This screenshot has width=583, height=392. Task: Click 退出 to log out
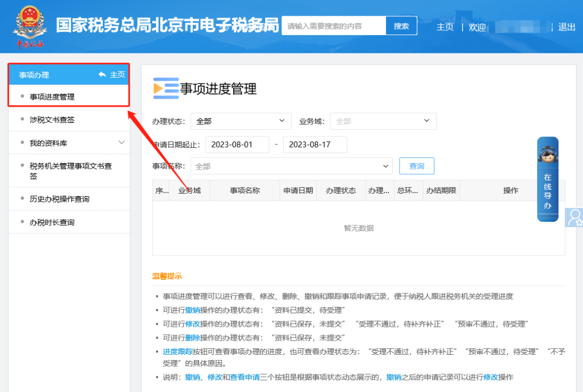click(566, 27)
